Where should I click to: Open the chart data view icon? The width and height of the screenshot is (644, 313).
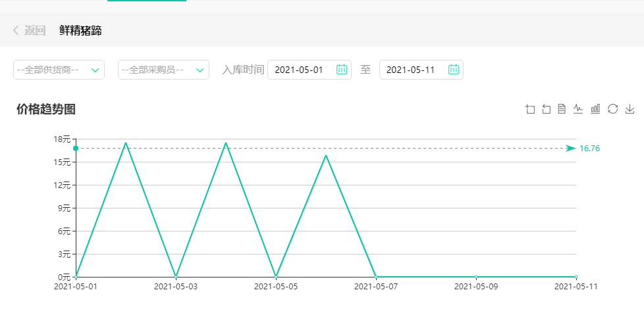click(562, 109)
